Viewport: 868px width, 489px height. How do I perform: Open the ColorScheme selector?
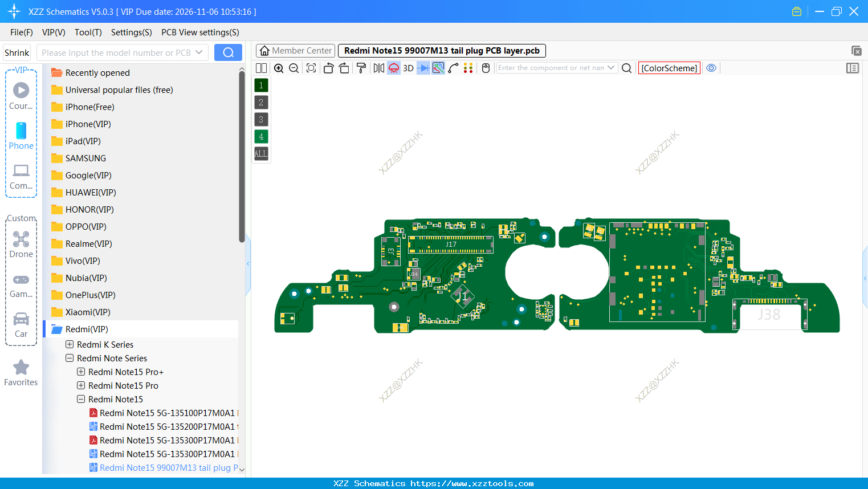point(669,68)
